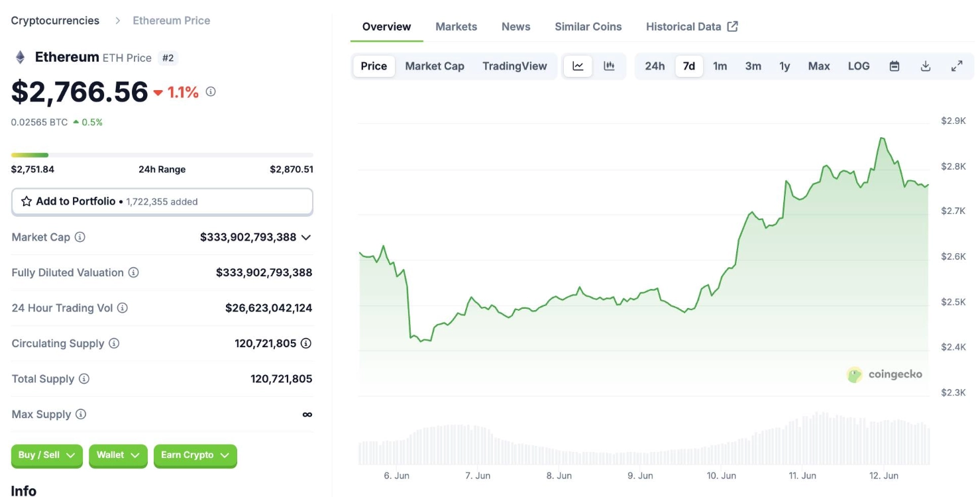Show Total Supply info icon
The width and height of the screenshot is (980, 497).
84,378
